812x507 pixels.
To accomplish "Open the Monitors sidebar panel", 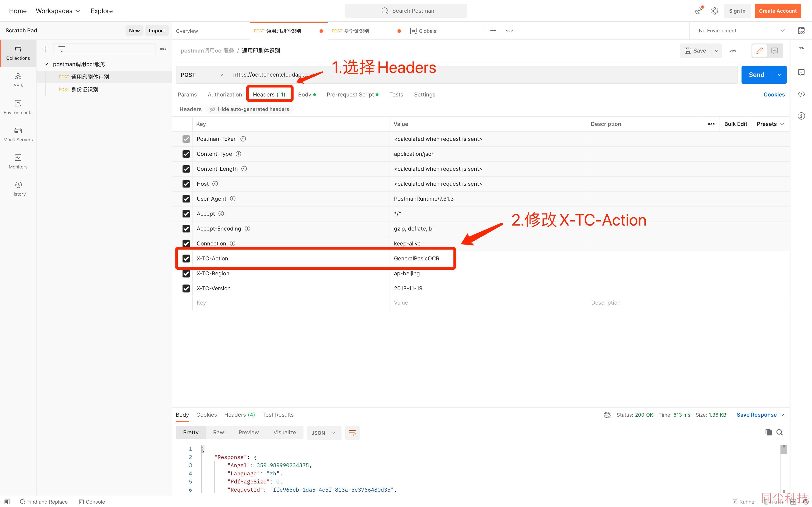I will (18, 162).
